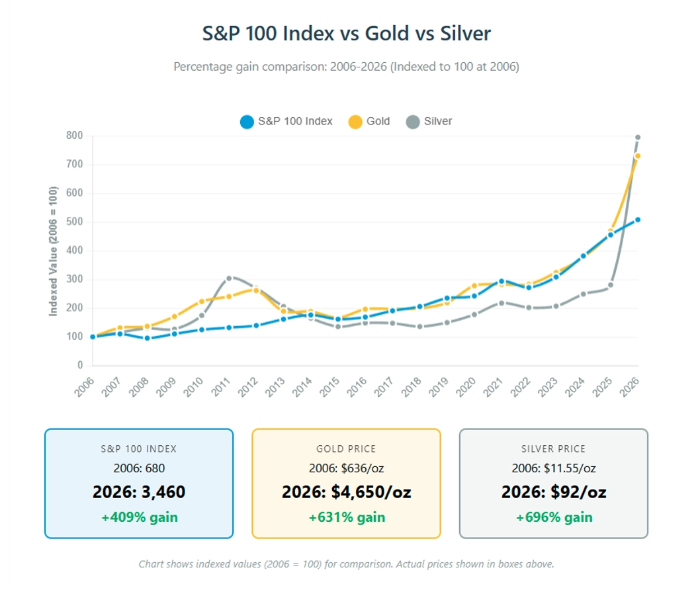The height and width of the screenshot is (590, 700).
Task: Click the +409% gain text
Action: [x=139, y=517]
